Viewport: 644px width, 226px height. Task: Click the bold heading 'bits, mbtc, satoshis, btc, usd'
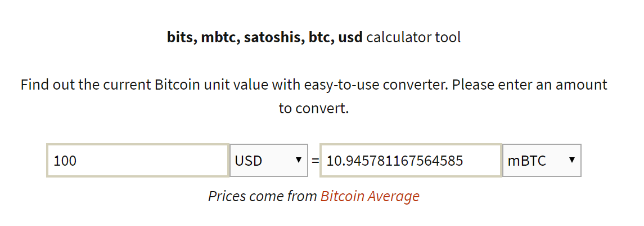pos(264,37)
